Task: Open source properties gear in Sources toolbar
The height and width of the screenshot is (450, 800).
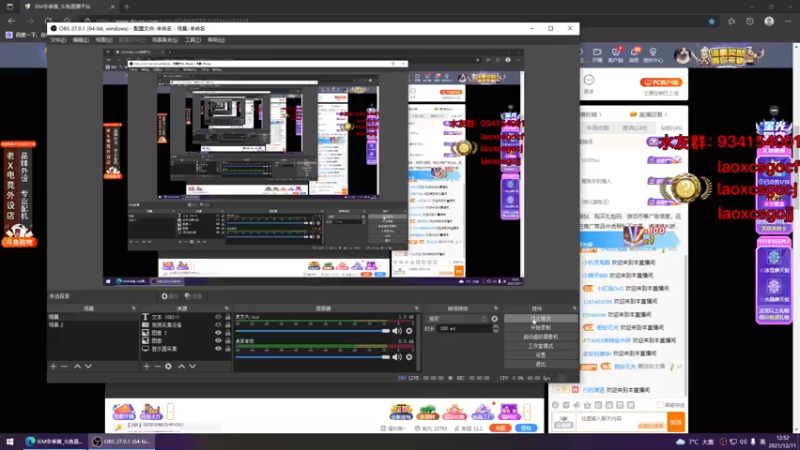Action: pyautogui.click(x=168, y=366)
